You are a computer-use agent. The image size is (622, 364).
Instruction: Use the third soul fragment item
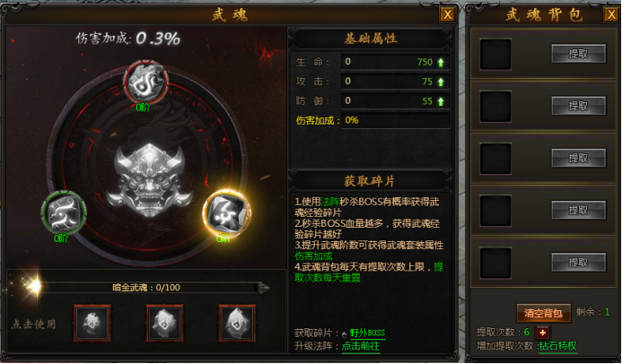[x=237, y=323]
